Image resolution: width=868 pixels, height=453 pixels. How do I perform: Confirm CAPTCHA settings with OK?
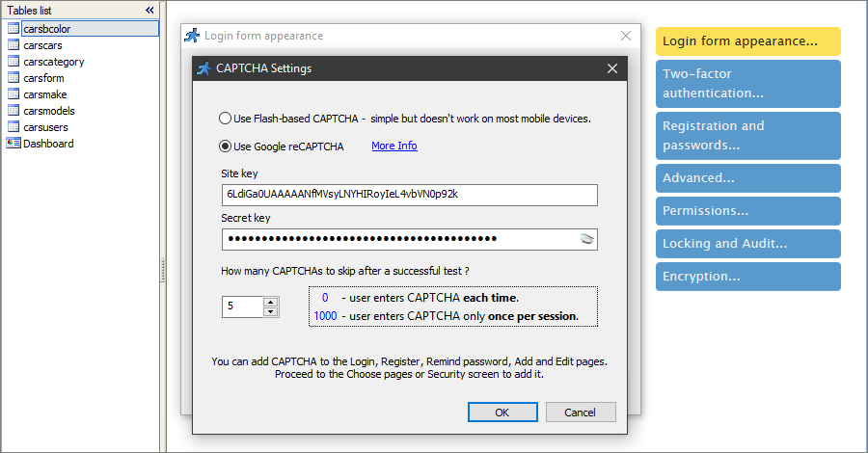click(502, 413)
